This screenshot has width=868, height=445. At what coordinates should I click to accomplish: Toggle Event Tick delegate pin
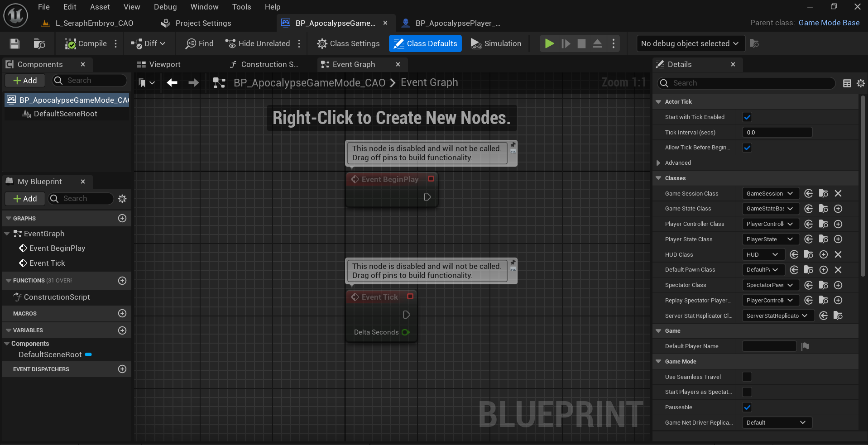click(410, 297)
